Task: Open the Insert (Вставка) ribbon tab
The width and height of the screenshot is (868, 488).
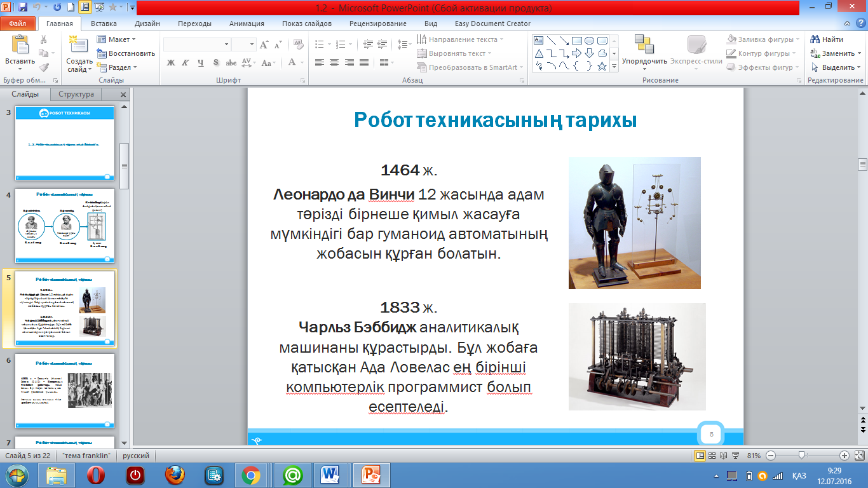Action: pos(104,24)
